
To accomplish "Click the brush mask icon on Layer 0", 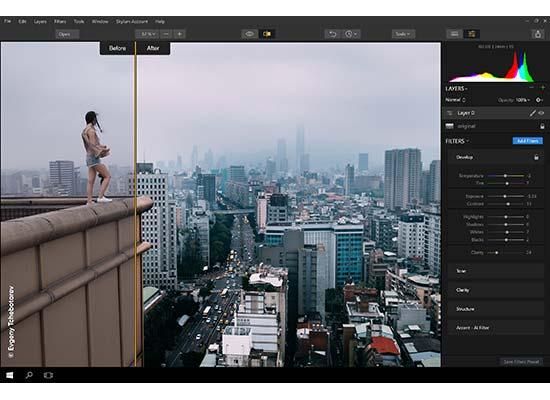I will (532, 113).
